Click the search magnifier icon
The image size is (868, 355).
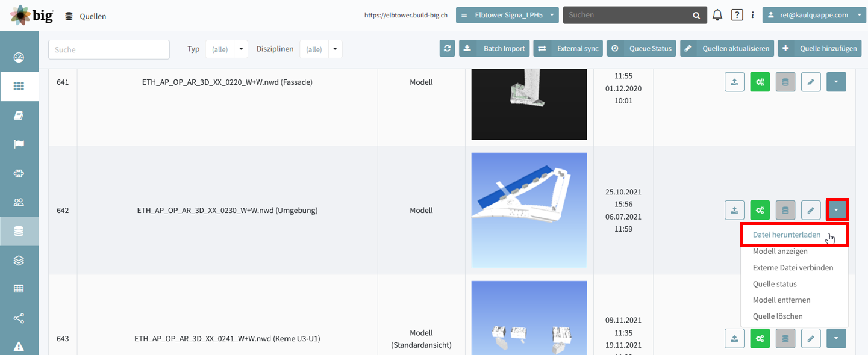pyautogui.click(x=696, y=15)
